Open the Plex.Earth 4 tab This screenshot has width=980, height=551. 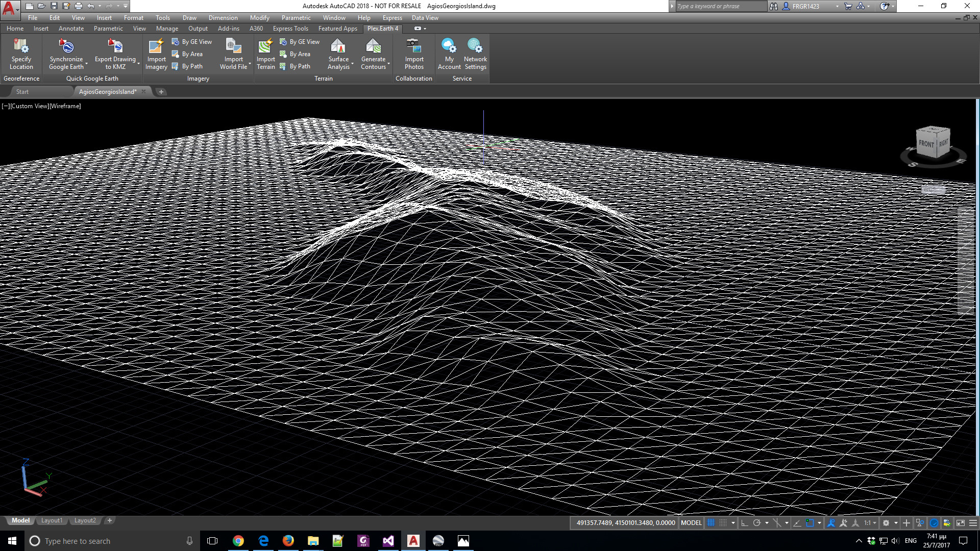pyautogui.click(x=383, y=28)
